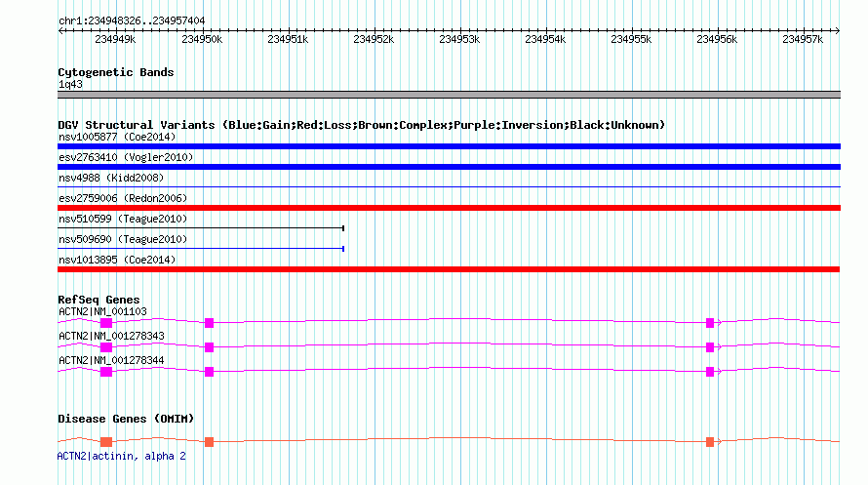This screenshot has height=485, width=868.
Task: Click the chr1:234948326..234957404 coordinate label
Action: point(132,21)
